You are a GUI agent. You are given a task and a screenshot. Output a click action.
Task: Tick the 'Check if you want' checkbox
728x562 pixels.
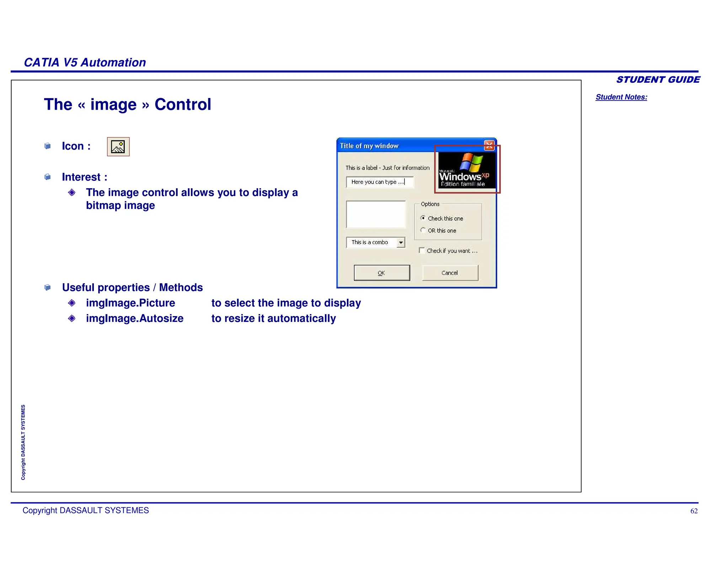tap(422, 250)
